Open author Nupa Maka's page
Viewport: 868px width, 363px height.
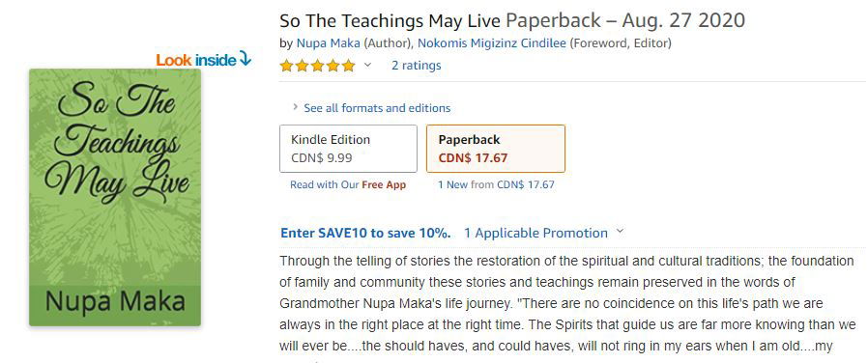coord(329,43)
